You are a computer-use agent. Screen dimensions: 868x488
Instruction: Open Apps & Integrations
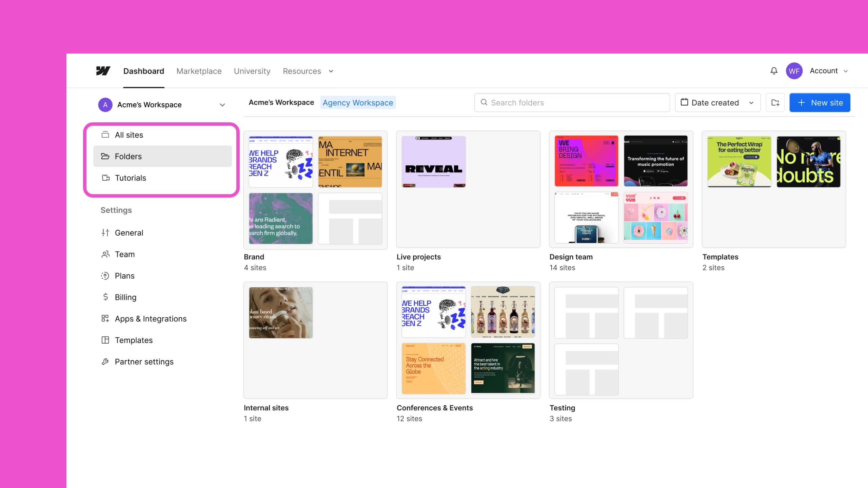[151, 319]
